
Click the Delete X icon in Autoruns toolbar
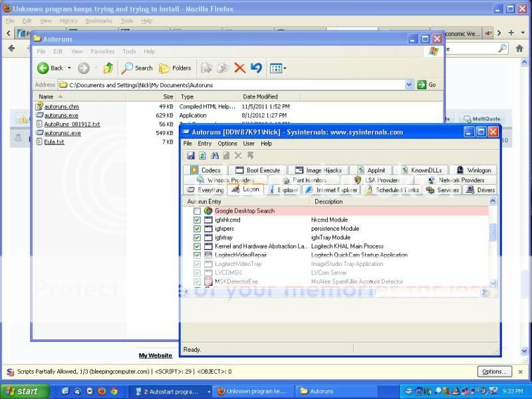tap(238, 156)
